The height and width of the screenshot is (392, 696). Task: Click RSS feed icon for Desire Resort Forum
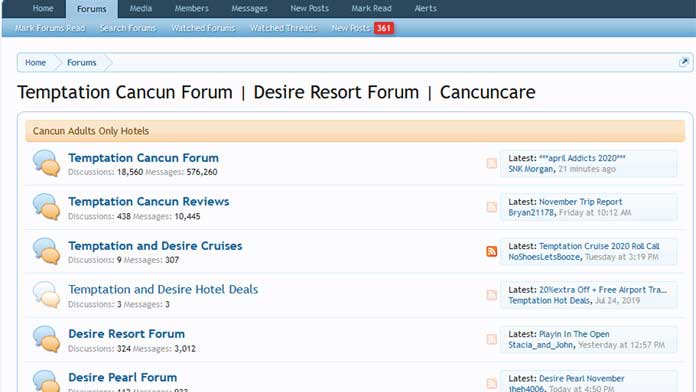click(x=491, y=339)
